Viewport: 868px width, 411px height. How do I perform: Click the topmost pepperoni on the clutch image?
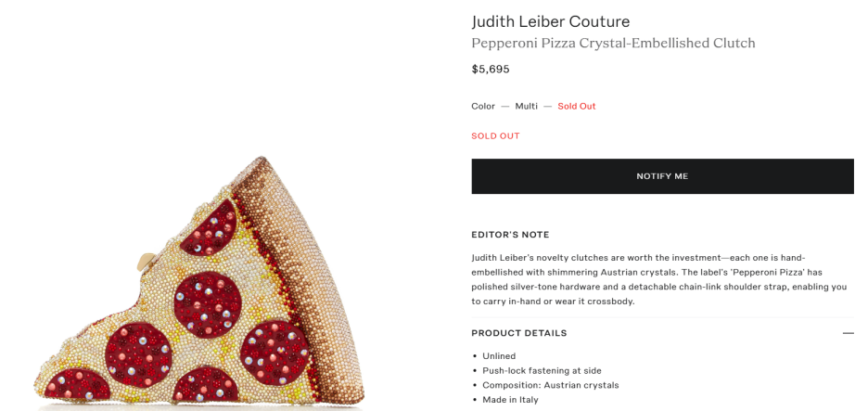pos(218,231)
